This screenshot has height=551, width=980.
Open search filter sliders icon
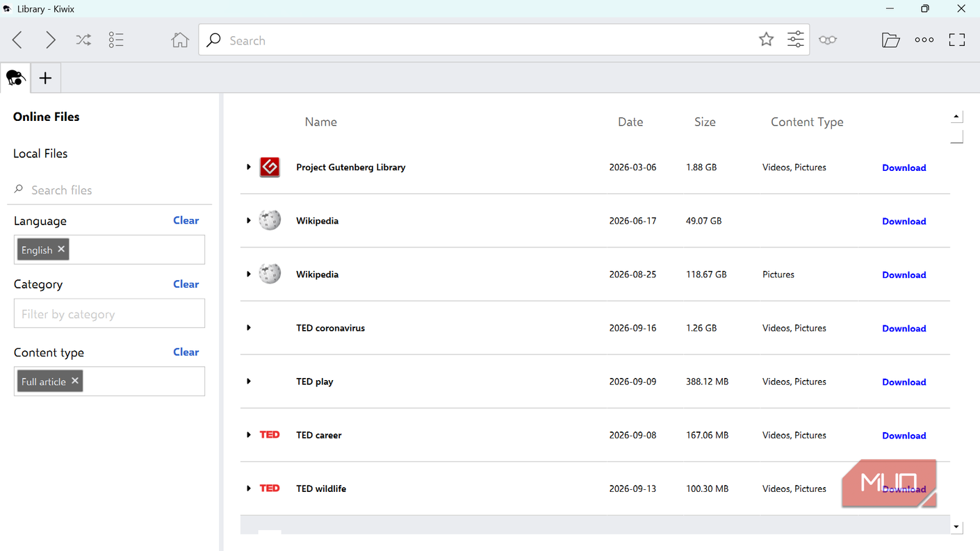coord(796,40)
